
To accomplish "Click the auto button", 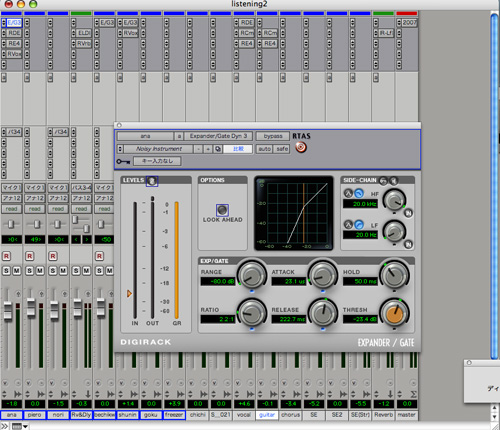I will tap(264, 149).
